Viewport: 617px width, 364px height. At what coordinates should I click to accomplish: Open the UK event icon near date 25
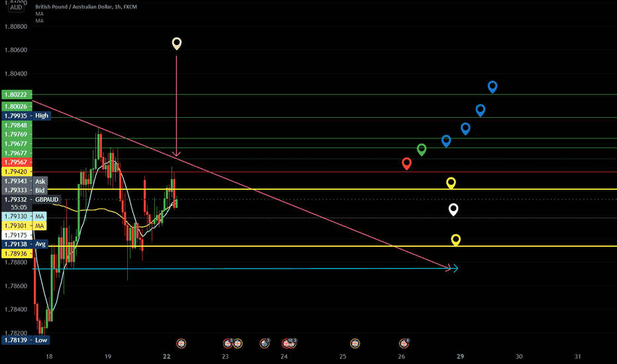point(355,343)
